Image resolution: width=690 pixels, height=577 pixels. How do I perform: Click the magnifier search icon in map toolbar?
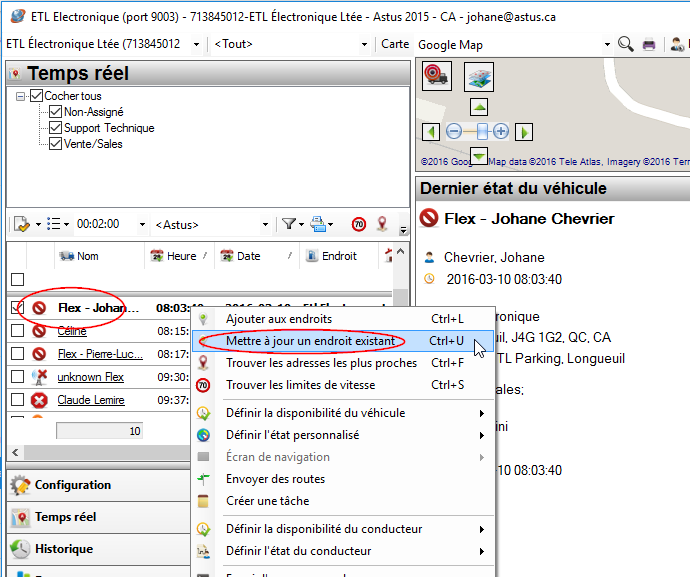pyautogui.click(x=626, y=44)
